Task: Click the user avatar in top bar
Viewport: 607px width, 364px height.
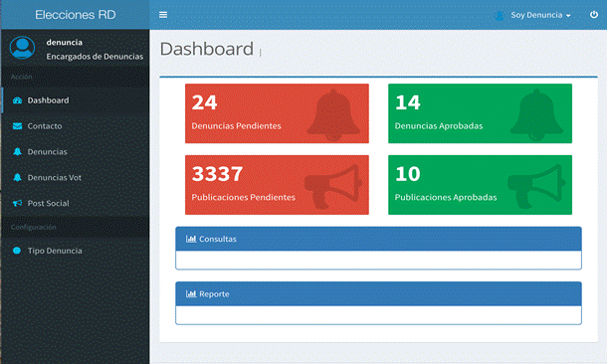Action: [x=500, y=16]
